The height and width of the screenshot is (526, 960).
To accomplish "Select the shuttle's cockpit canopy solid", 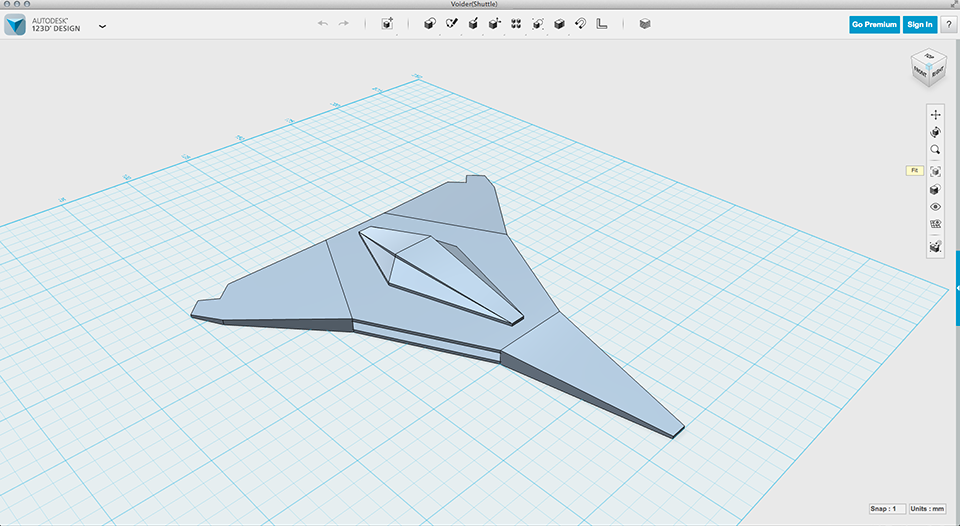I will pos(441,274).
